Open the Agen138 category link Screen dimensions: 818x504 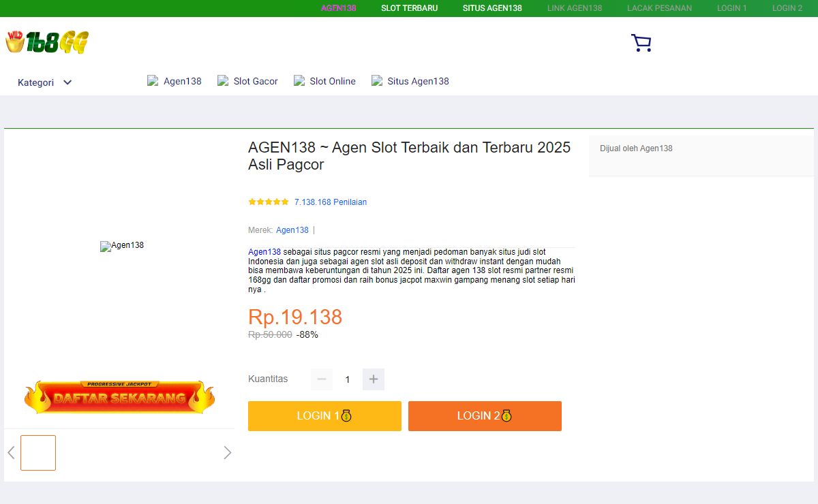pyautogui.click(x=175, y=81)
